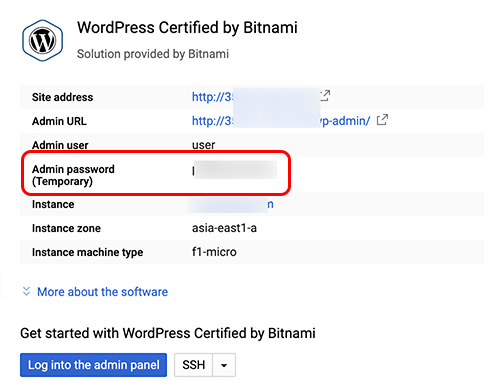Click the WordPress Bitnami logo icon

tap(42, 40)
